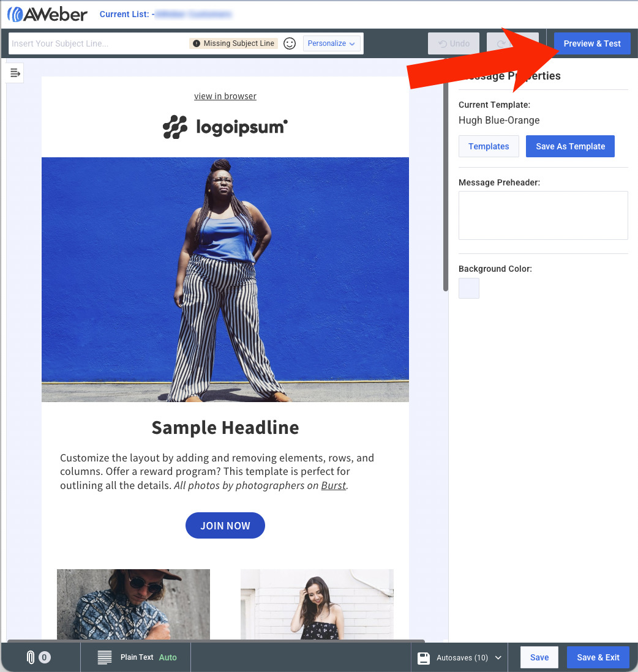Click the paperclip attachments icon
The width and height of the screenshot is (638, 672).
click(32, 657)
